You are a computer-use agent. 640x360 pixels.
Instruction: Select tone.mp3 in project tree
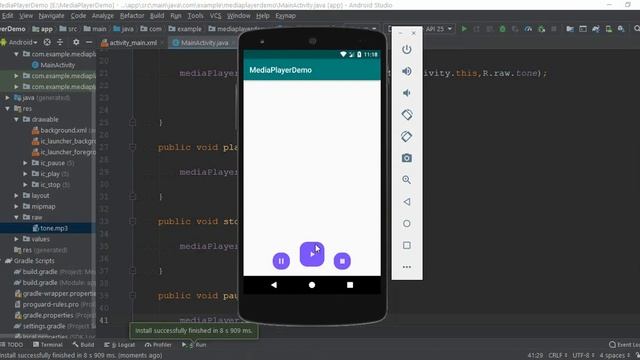pos(54,228)
